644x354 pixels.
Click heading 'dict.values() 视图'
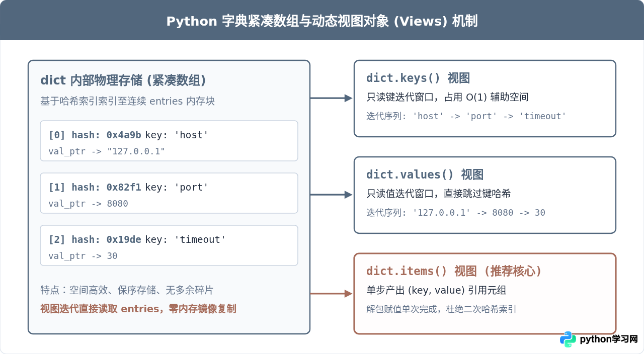pyautogui.click(x=425, y=174)
